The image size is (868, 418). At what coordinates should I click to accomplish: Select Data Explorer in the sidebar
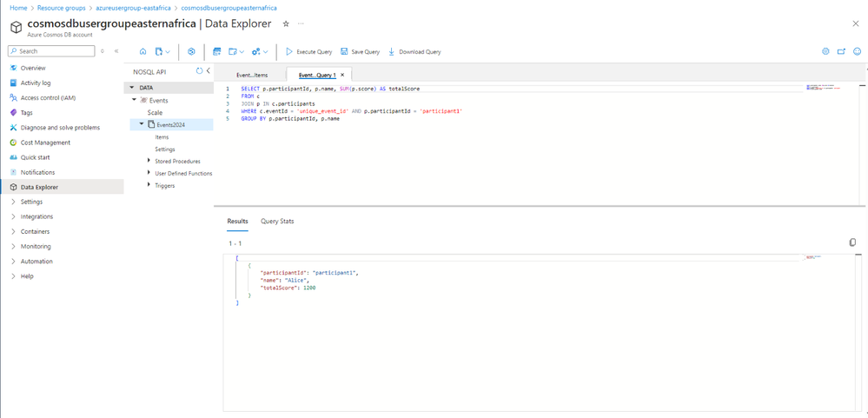pos(62,187)
